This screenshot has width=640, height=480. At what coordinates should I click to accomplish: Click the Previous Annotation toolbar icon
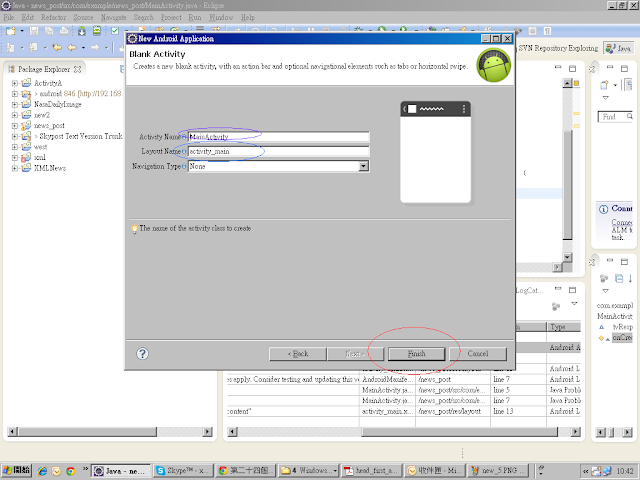[x=33, y=48]
